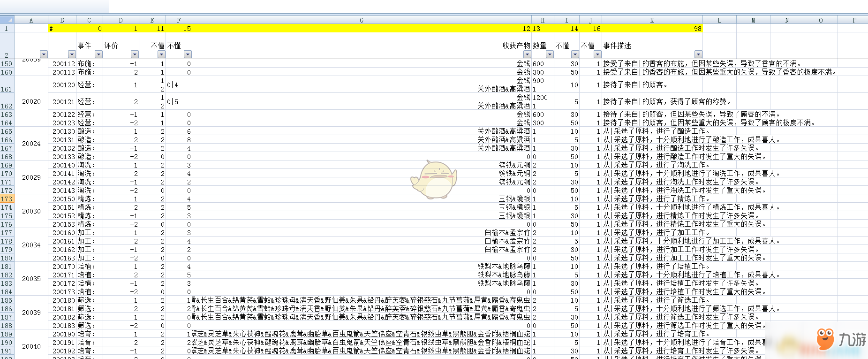Click cell with ID '200112'

pos(62,64)
